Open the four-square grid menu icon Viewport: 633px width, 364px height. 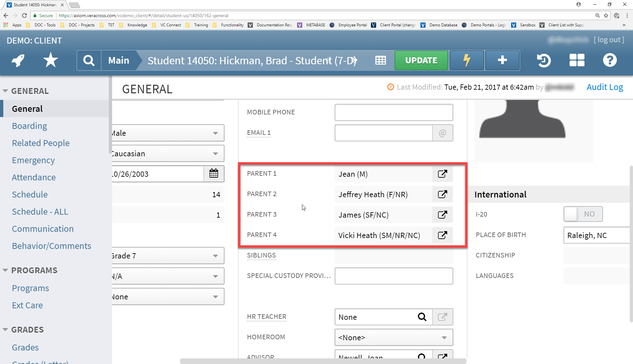(x=577, y=60)
